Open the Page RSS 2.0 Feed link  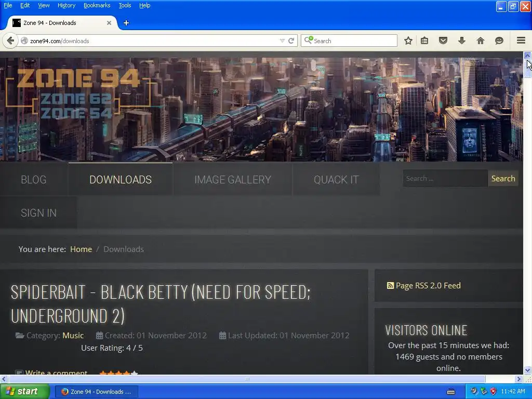coord(428,286)
